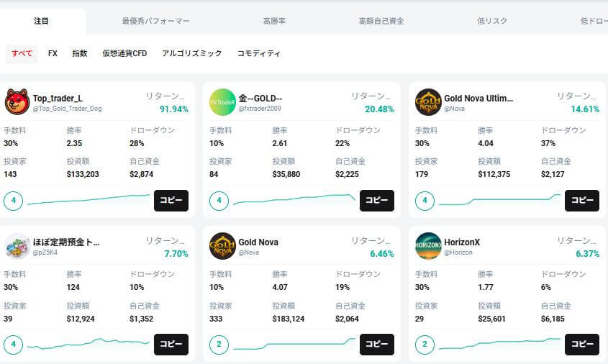Viewport: 608px width, 364px height.
Task: Copy the ほぼ定期預金ト... strategy
Action: point(171,345)
